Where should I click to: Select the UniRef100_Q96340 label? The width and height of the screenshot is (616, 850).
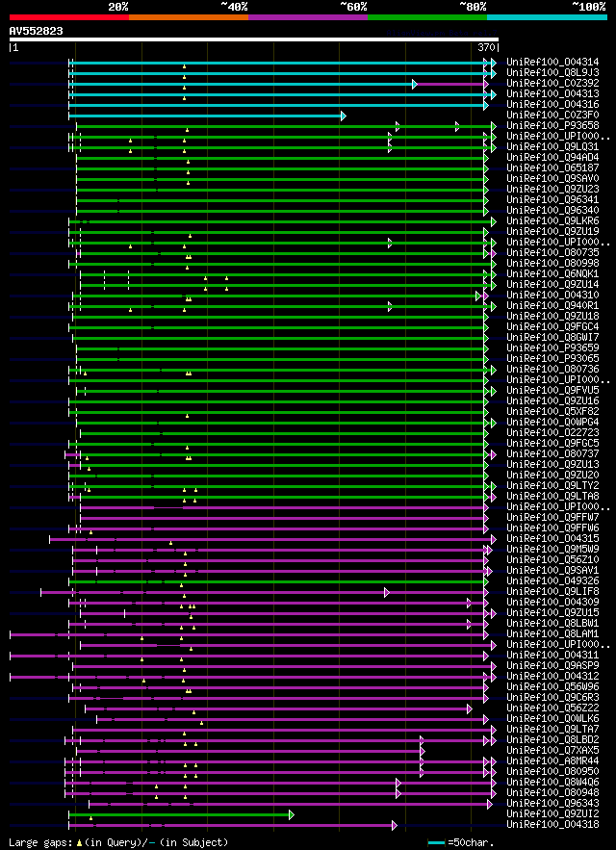point(552,210)
